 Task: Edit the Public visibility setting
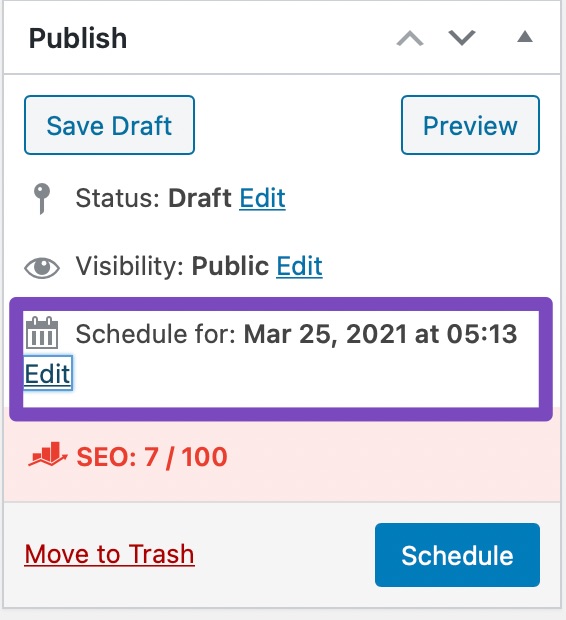(299, 266)
